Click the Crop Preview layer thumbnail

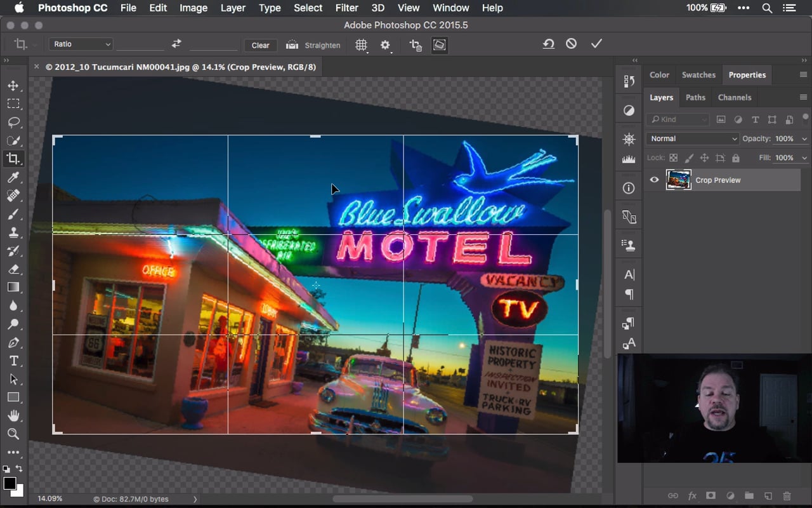(678, 180)
